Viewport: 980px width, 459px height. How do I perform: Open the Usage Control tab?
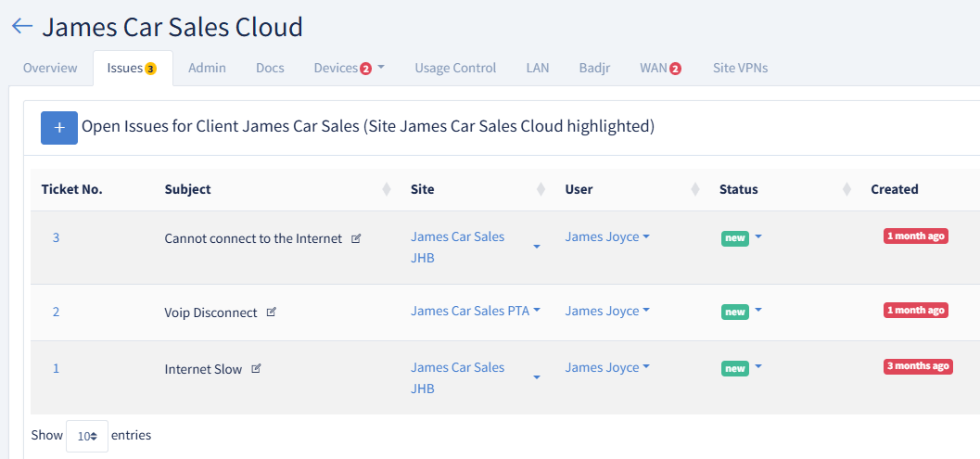pos(455,69)
